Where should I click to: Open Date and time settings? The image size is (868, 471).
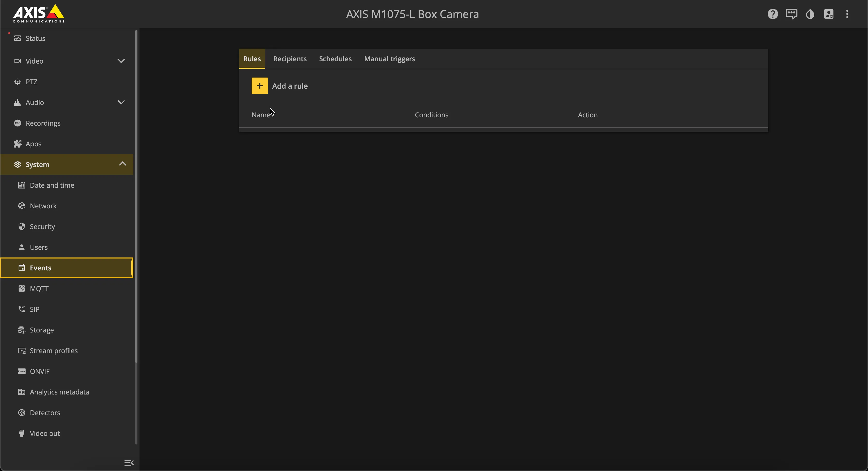(x=67, y=185)
